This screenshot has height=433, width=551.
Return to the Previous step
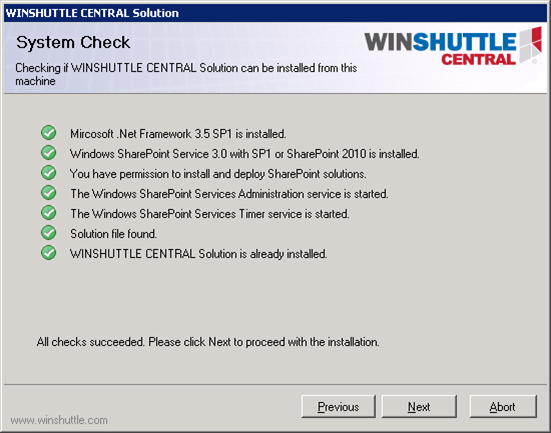coord(338,407)
